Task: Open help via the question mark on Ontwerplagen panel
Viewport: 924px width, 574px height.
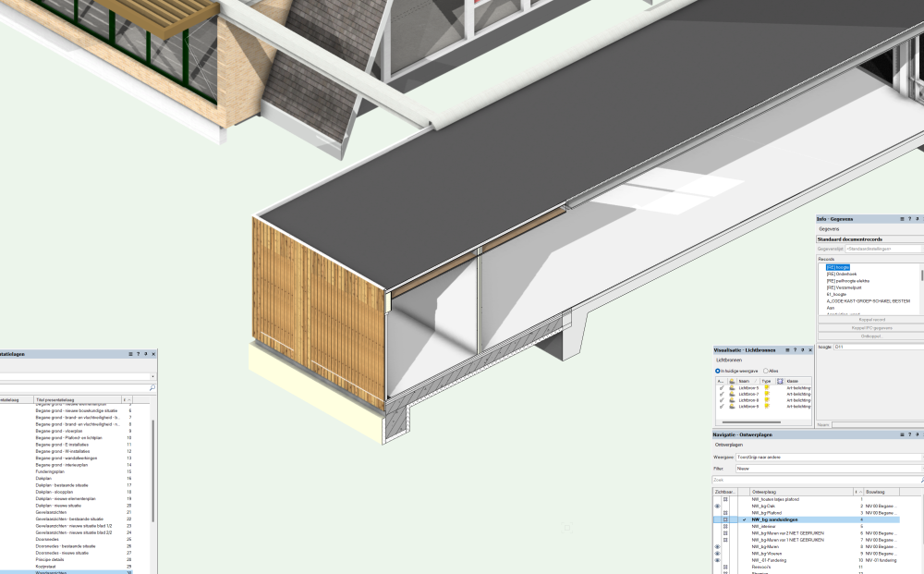Action: [x=909, y=434]
